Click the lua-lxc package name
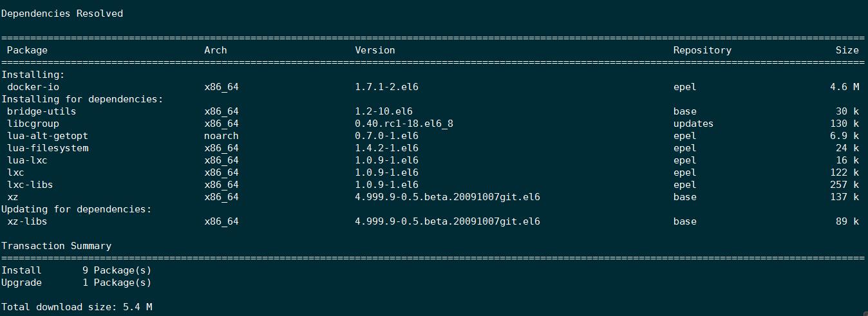The width and height of the screenshot is (868, 316). 27,160
